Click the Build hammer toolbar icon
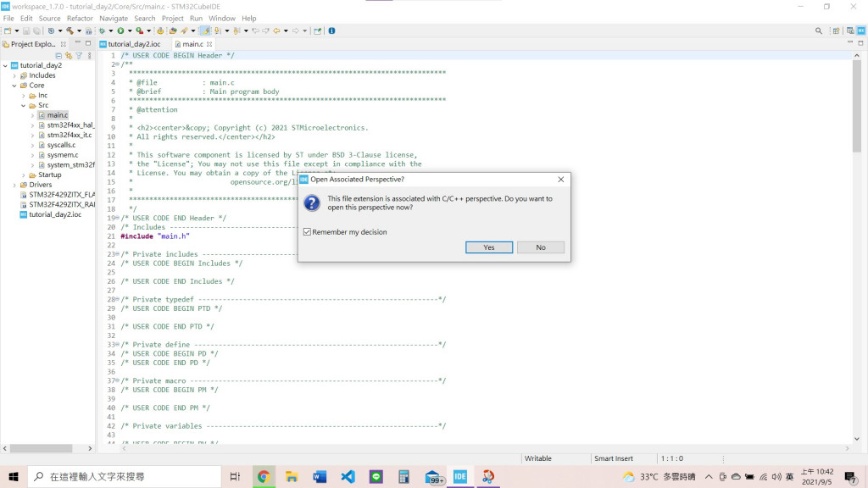 (x=70, y=31)
